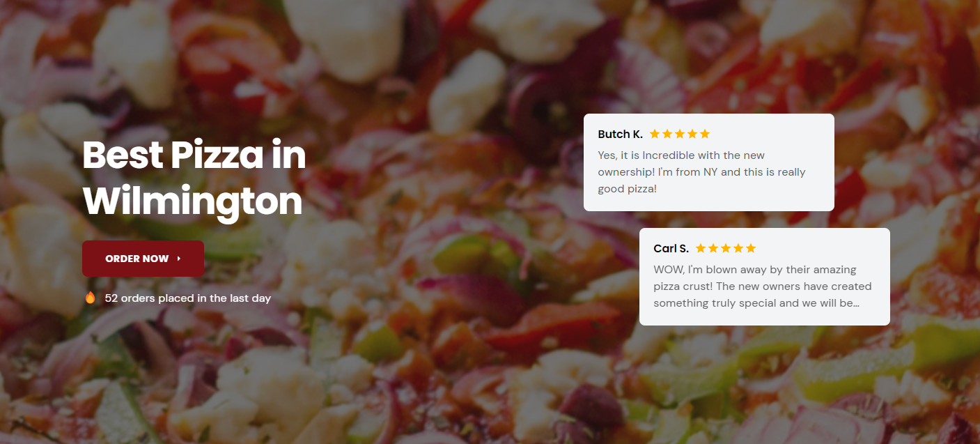Click the Best Pizza in Wilmington headline
The height and width of the screenshot is (444, 980).
[194, 178]
